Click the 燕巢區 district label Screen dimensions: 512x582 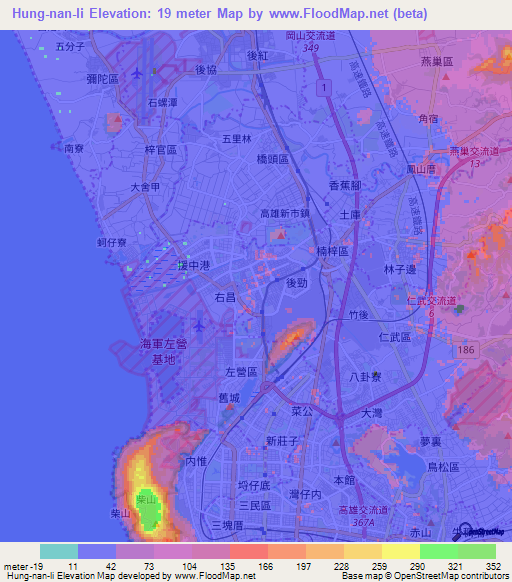click(x=437, y=61)
